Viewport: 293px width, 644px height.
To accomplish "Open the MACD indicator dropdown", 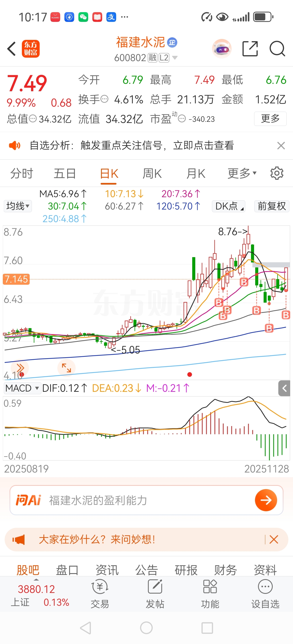I will tap(22, 388).
